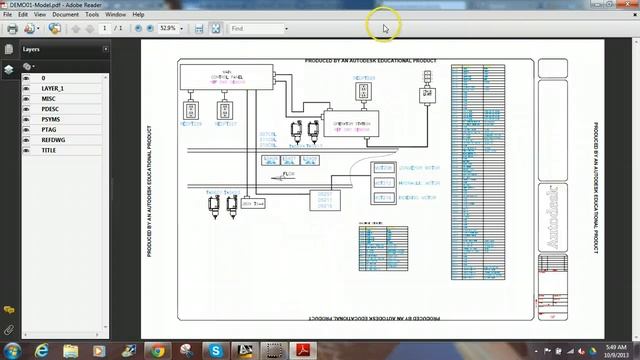The image size is (640, 360).
Task: Show hidden system tray icons arrow
Action: coord(536,351)
